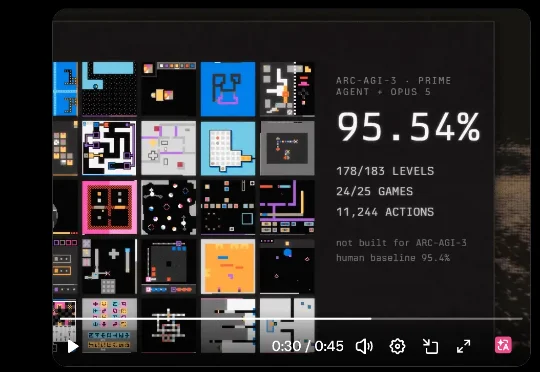Click the black thumbnail with yellow block center

point(169,89)
